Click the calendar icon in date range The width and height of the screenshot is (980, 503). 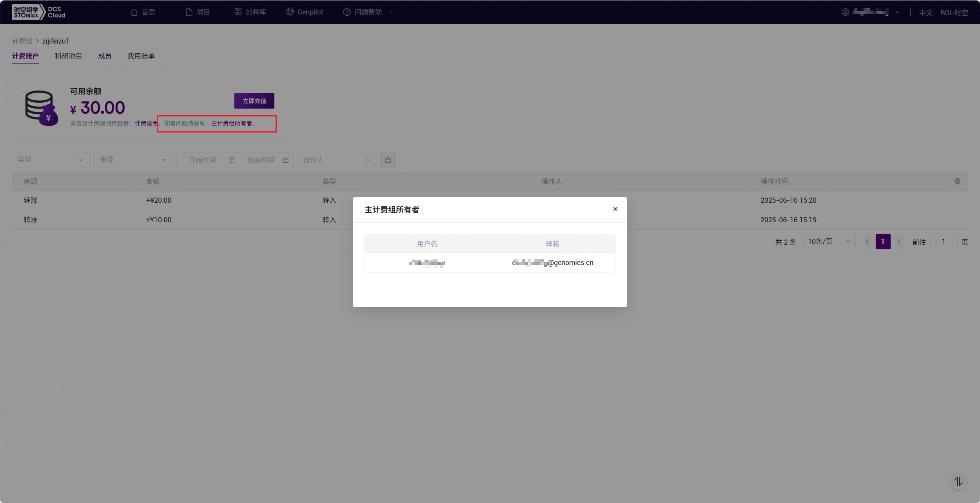tap(286, 160)
